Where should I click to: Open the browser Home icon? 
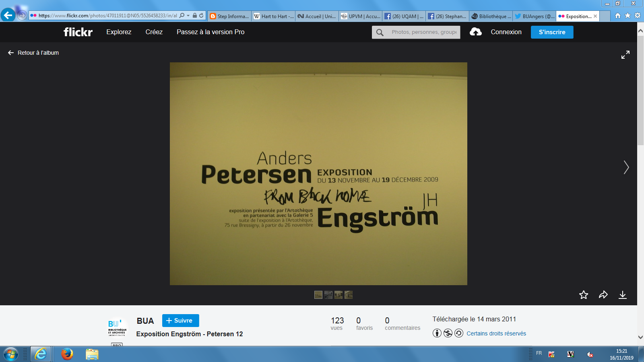tap(618, 16)
